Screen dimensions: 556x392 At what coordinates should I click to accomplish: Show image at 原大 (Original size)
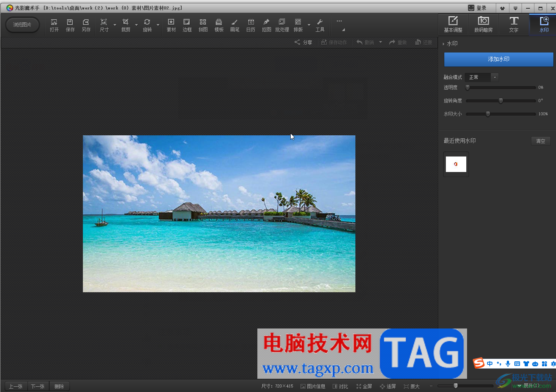coord(412,386)
